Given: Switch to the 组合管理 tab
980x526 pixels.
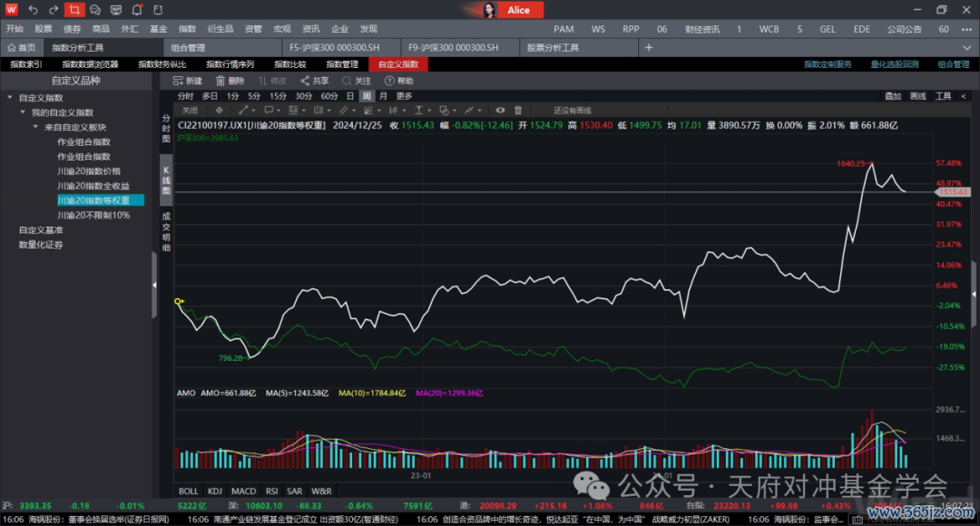Looking at the screenshot, I should (222, 47).
